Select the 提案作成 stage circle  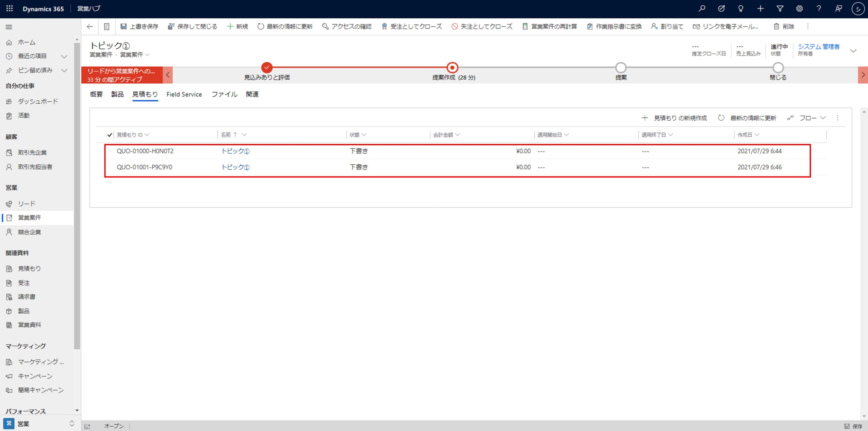pos(452,67)
